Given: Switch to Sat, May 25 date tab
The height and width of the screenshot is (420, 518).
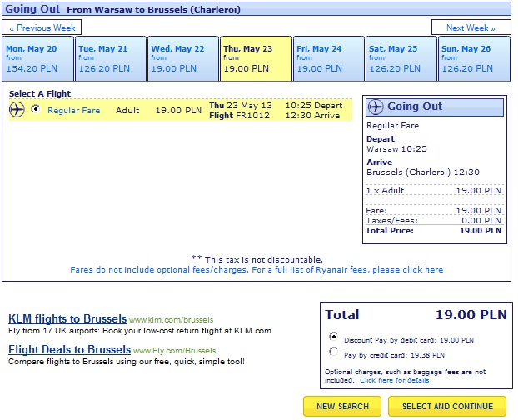Looking at the screenshot, I should 401,59.
